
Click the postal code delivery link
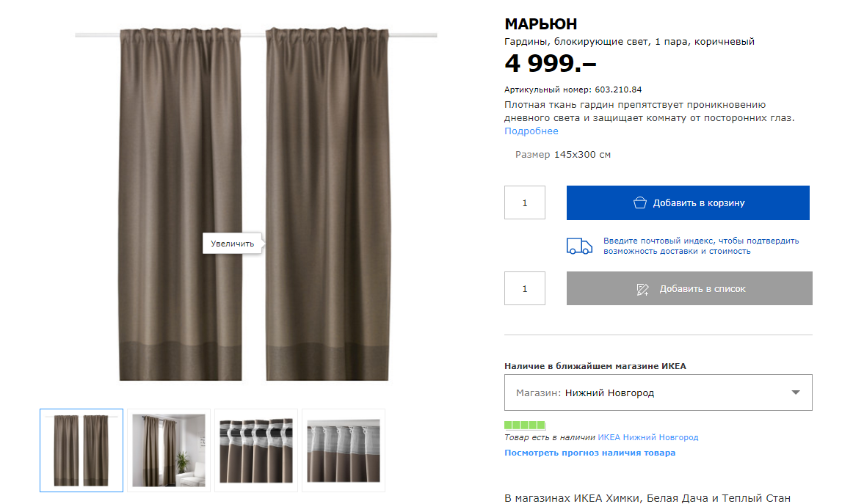700,246
